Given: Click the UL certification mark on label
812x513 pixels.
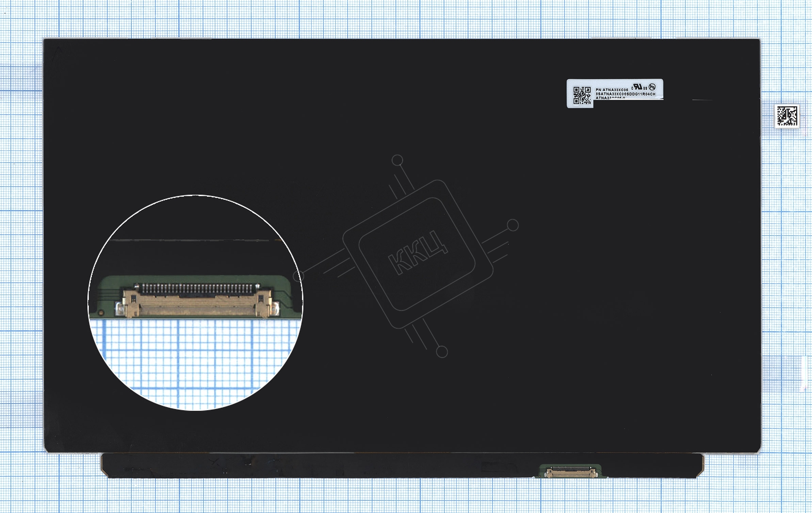Looking at the screenshot, I should pos(639,87).
